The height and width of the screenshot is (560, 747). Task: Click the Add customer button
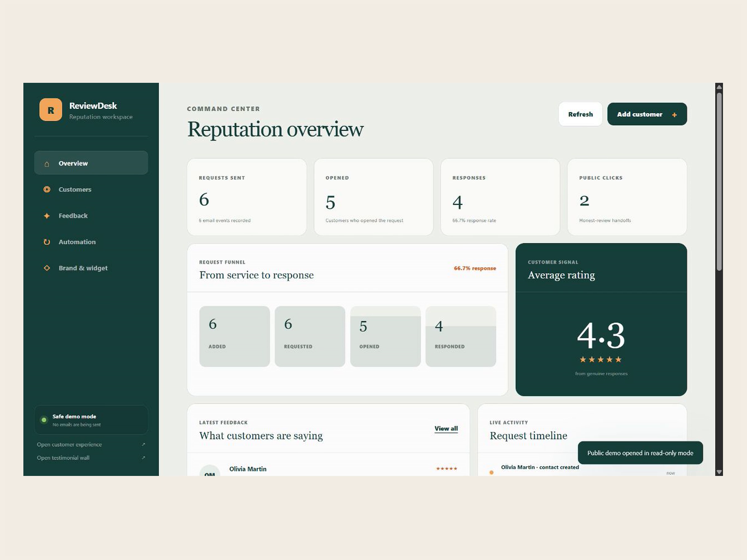click(647, 114)
